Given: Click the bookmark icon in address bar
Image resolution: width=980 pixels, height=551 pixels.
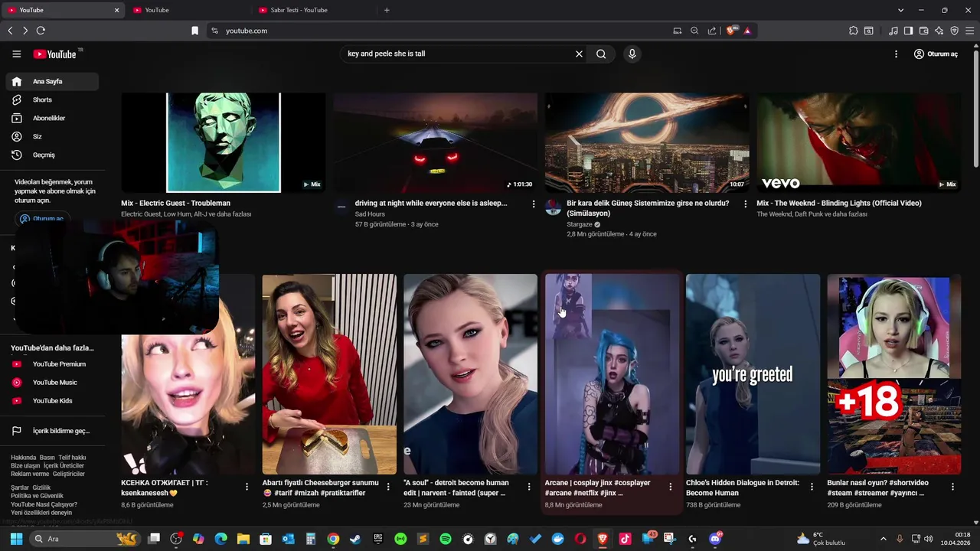Looking at the screenshot, I should pyautogui.click(x=194, y=31).
